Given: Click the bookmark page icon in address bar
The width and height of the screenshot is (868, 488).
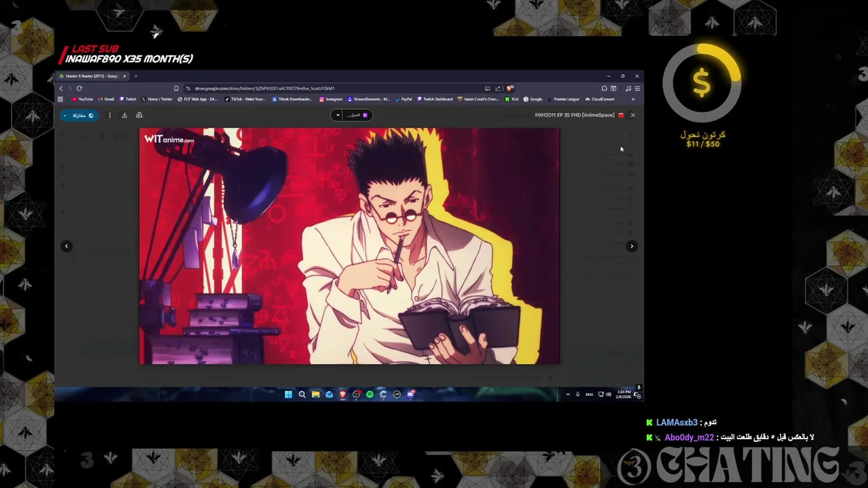Looking at the screenshot, I should pos(176,88).
